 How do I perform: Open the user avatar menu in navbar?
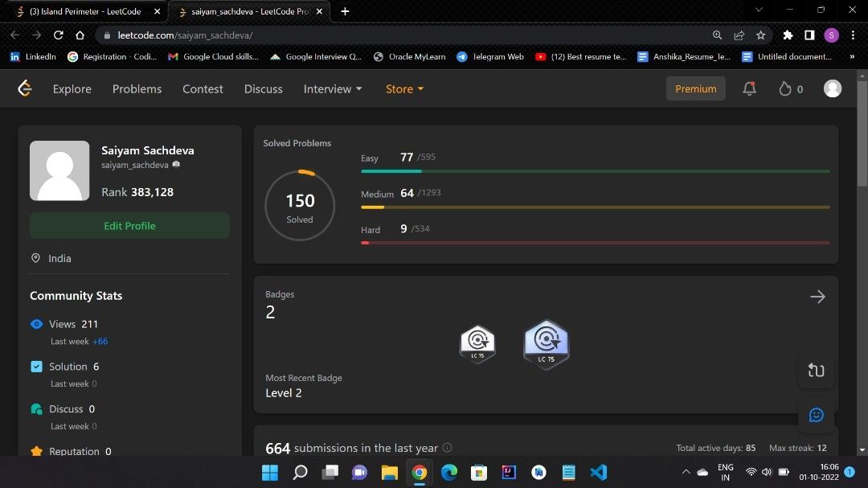pos(832,88)
